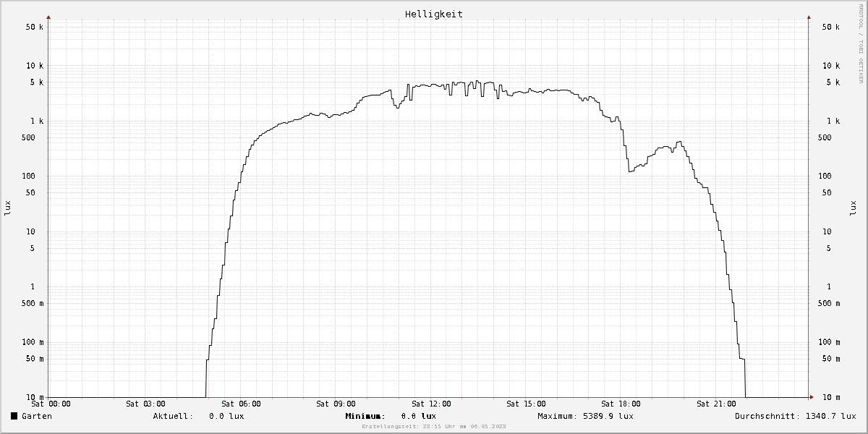The width and height of the screenshot is (868, 434).
Task: Click the Sat 00:00 time axis label
Action: coord(51,404)
